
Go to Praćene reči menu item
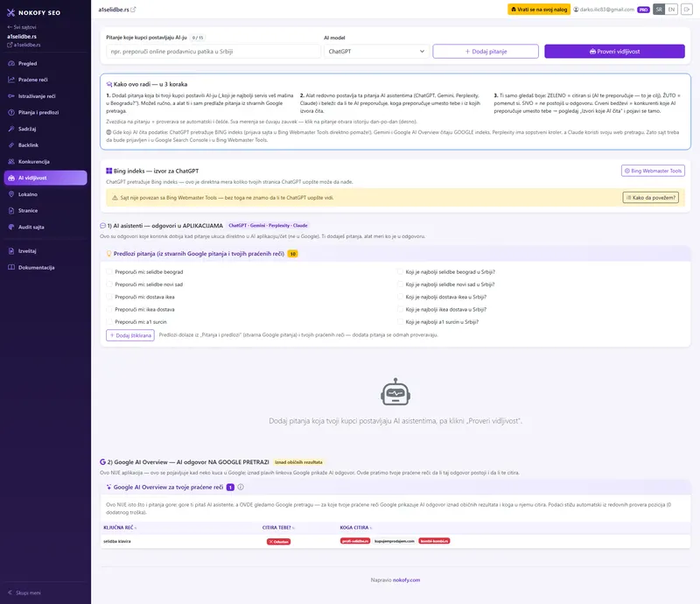tap(45, 80)
